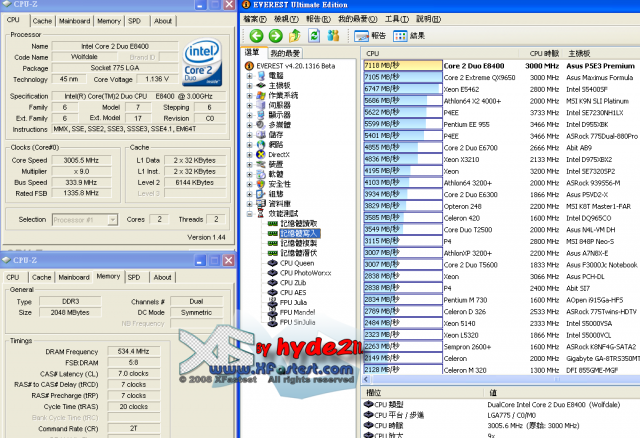Expand the DirectX tree node
This screenshot has height=438, width=640.
click(249, 155)
